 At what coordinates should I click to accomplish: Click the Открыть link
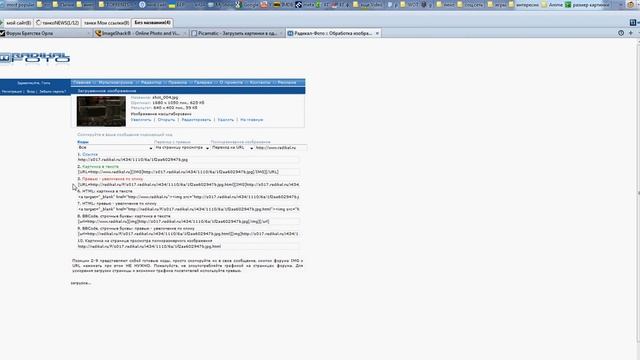click(x=166, y=120)
